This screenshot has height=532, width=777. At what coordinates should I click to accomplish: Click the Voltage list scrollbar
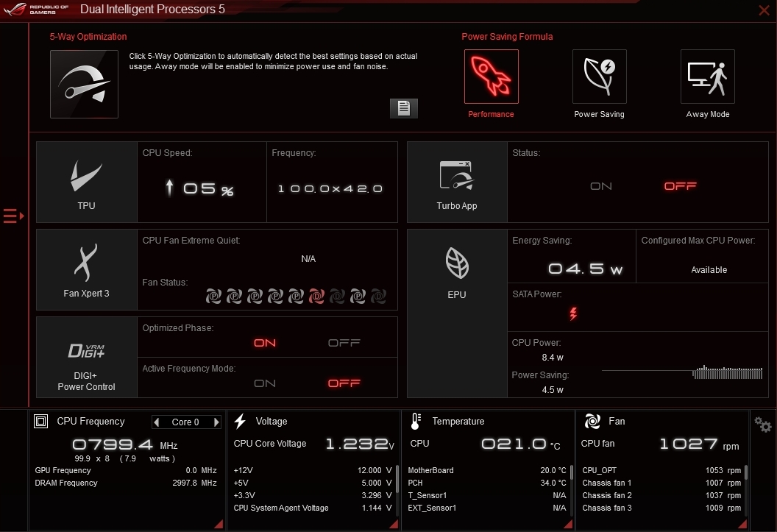[397, 480]
